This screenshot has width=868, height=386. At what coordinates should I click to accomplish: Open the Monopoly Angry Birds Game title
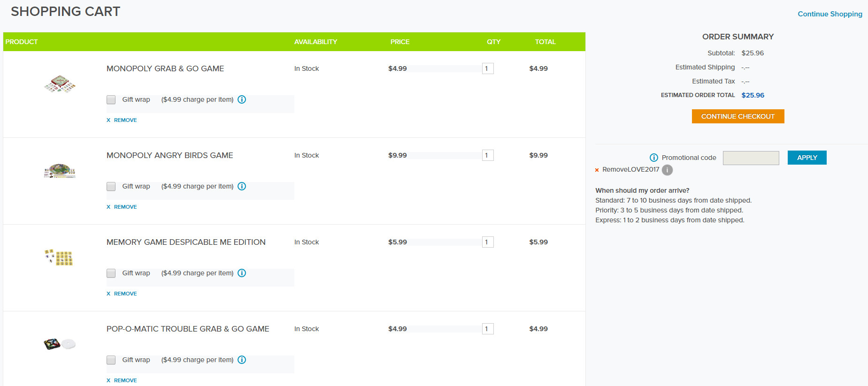(x=169, y=155)
